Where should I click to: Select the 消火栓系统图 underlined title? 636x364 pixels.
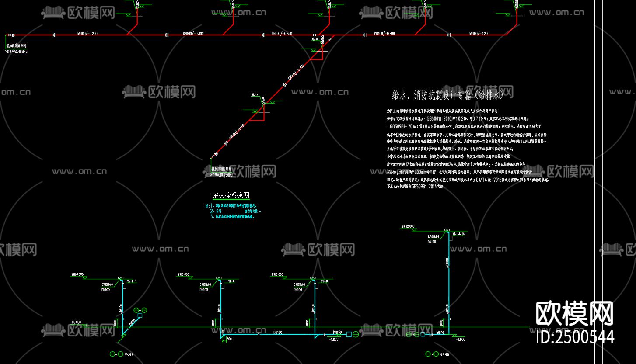(x=231, y=196)
